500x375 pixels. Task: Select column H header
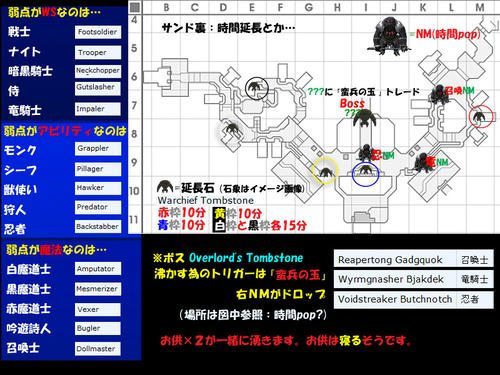337,7
